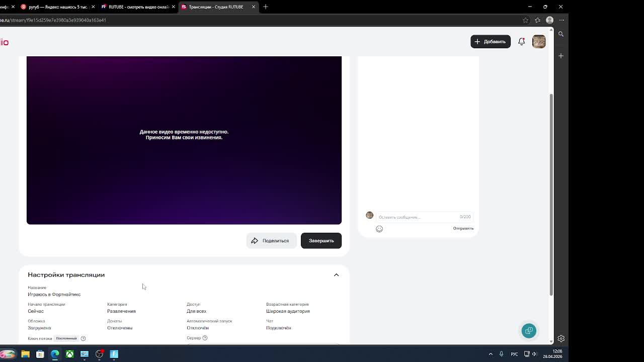This screenshot has height=362, width=644.
Task: Open the emoji picker in chat
Action: (x=379, y=229)
